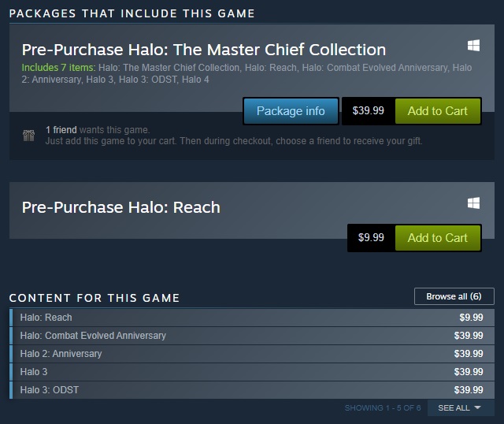This screenshot has width=504, height=424.
Task: Click Windows icon on Master Chief Collection package
Action: [473, 46]
